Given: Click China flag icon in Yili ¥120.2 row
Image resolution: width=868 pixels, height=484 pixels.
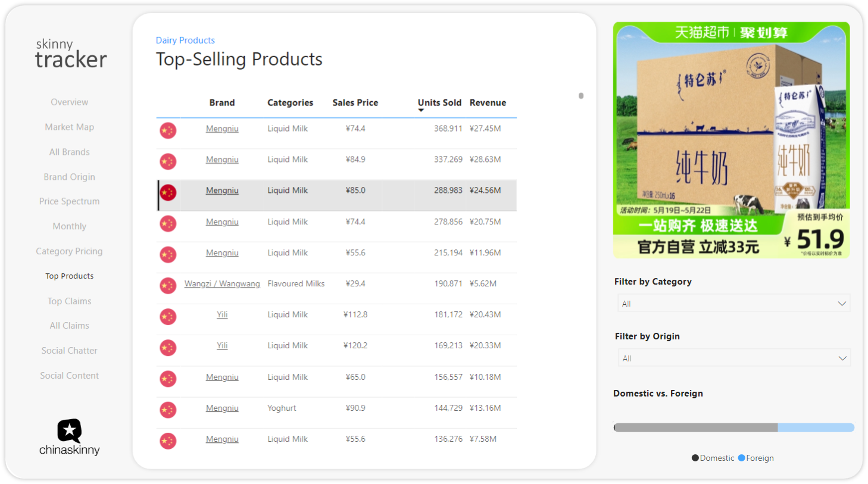Looking at the screenshot, I should (x=168, y=347).
